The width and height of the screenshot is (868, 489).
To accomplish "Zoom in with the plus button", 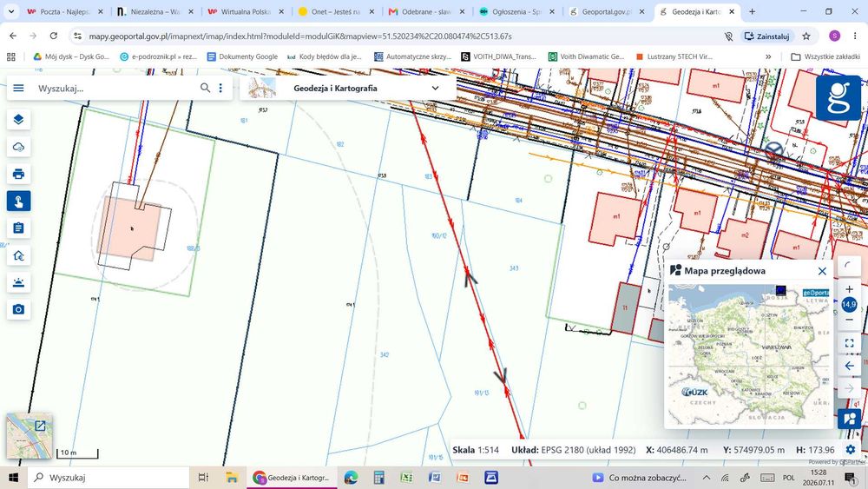I will (849, 289).
